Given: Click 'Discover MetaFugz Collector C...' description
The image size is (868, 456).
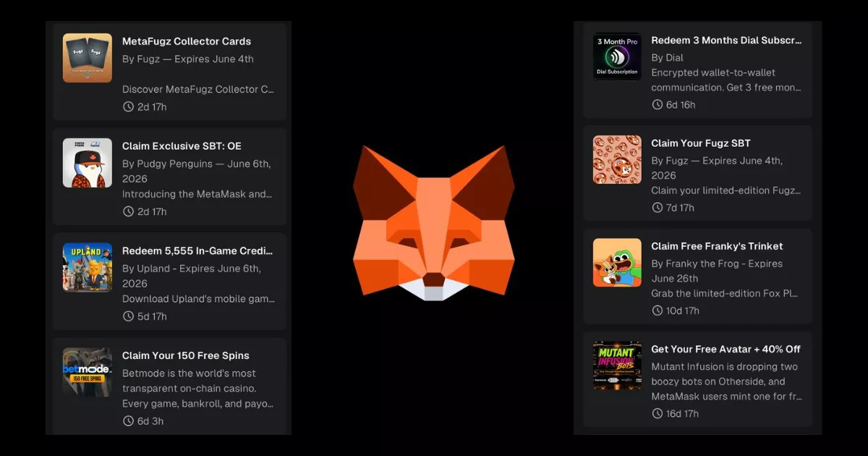Looking at the screenshot, I should [198, 90].
